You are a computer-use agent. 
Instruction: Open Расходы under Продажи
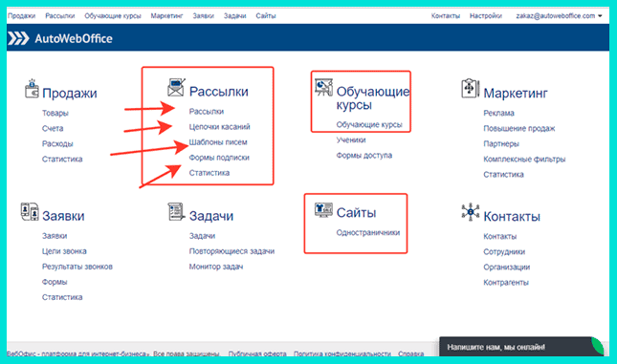click(57, 144)
